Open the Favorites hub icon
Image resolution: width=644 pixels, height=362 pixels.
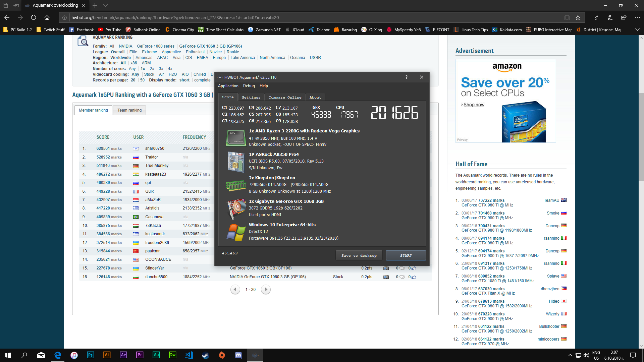click(x=597, y=17)
